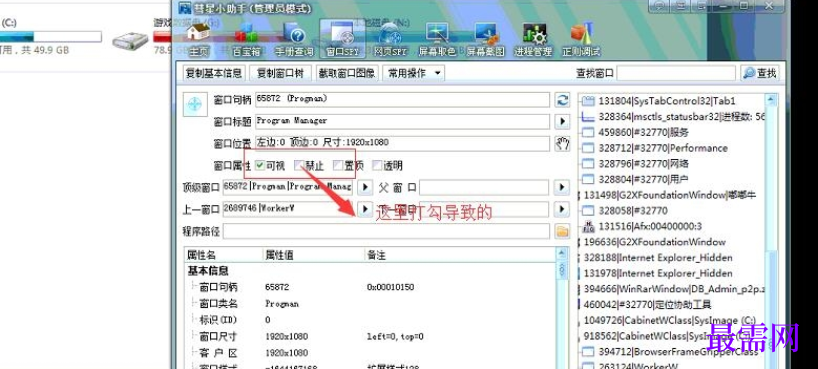Select tree item 460042|#32770|定位协助工具
The image size is (818, 369).
(646, 304)
